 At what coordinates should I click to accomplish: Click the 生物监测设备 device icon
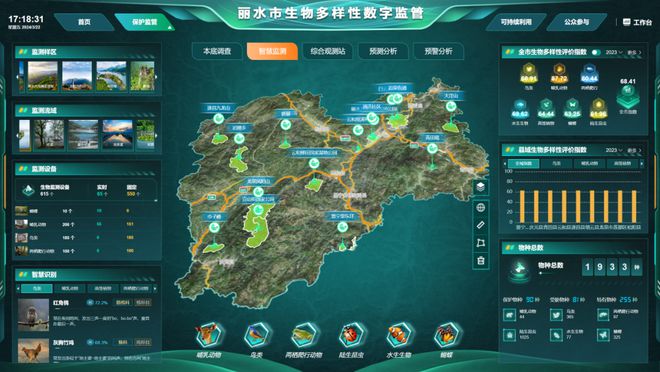click(x=28, y=190)
